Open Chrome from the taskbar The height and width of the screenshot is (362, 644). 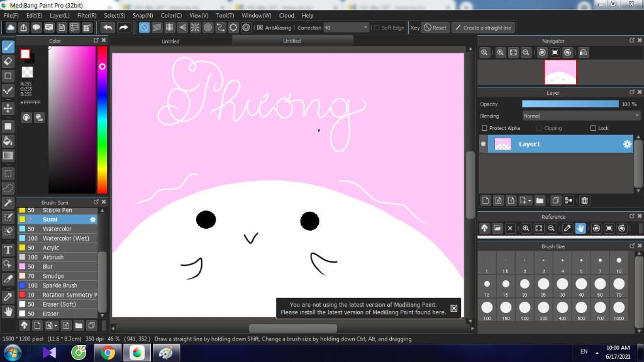tap(108, 353)
